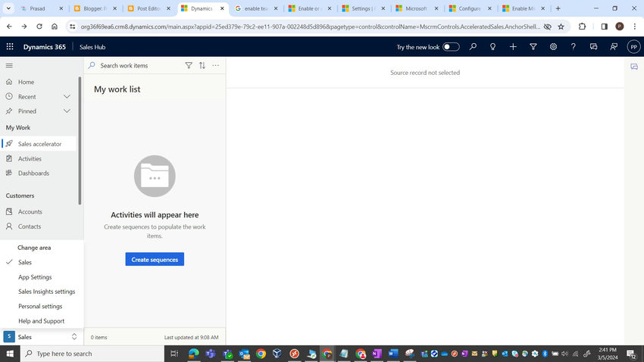644x362 pixels.
Task: Open Microsoft Edge from taskbar
Action: pos(194,354)
